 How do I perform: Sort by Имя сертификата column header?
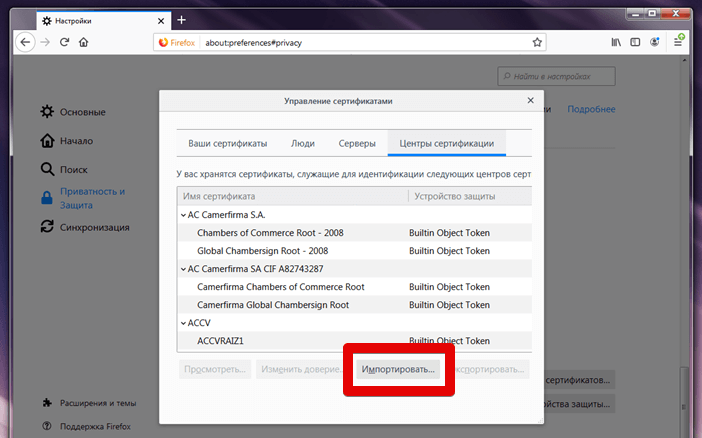(293, 196)
